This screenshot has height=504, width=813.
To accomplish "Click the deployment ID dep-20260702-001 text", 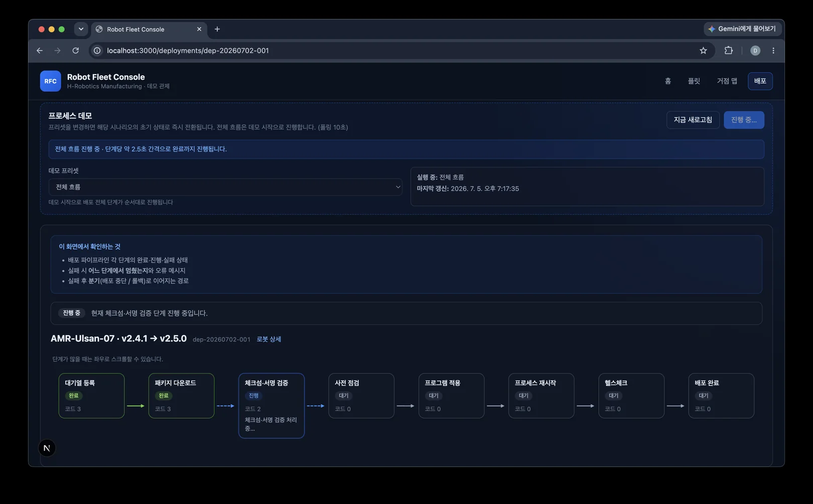I will pos(221,340).
